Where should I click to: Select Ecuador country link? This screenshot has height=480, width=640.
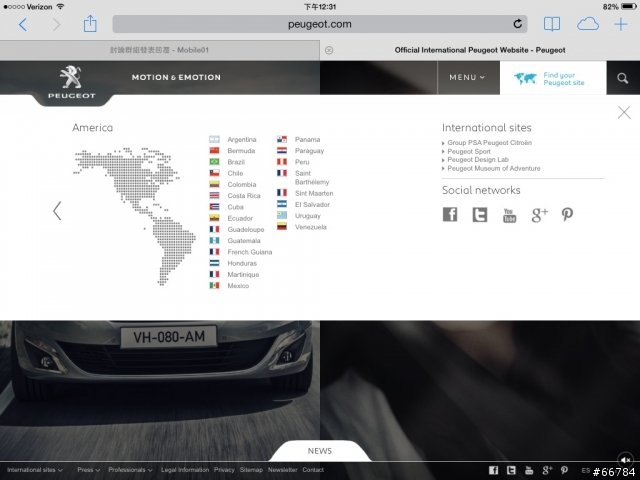240,218
